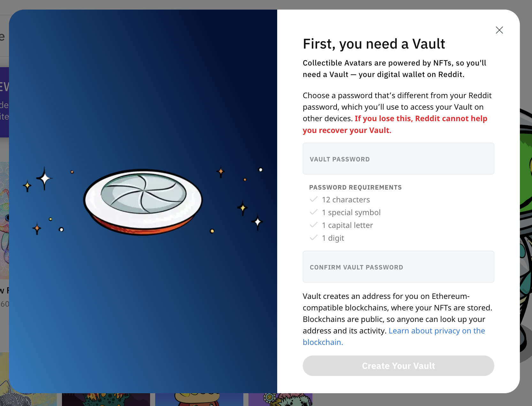532x406 pixels.
Task: Close the Vault dialog with the X
Action: pyautogui.click(x=499, y=30)
